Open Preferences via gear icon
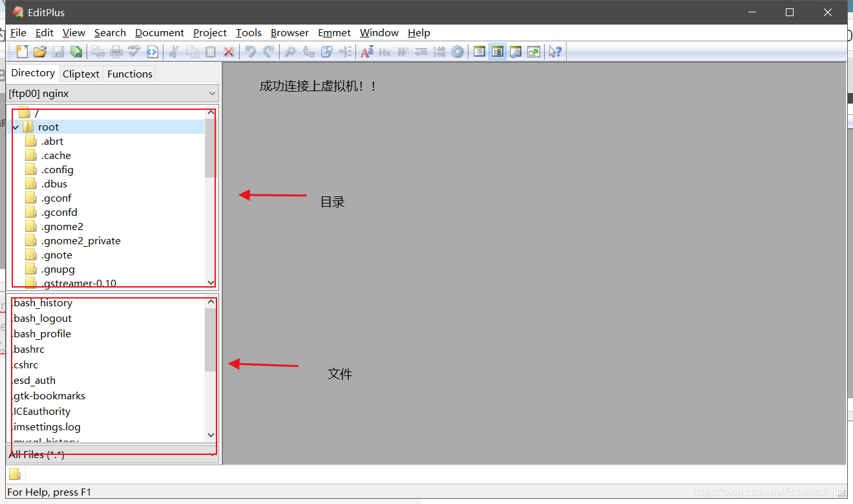This screenshot has width=853, height=504. [458, 52]
